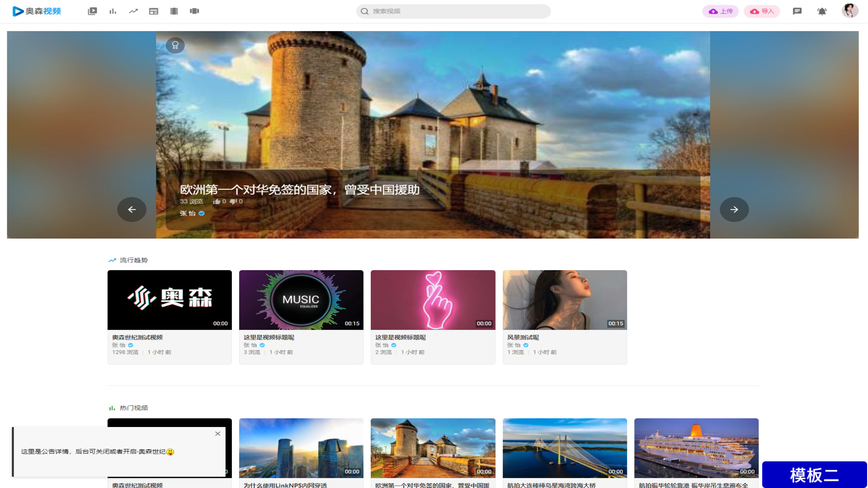Image resolution: width=868 pixels, height=488 pixels.
Task: Click the carousel view icon in navbar
Action: tap(194, 11)
